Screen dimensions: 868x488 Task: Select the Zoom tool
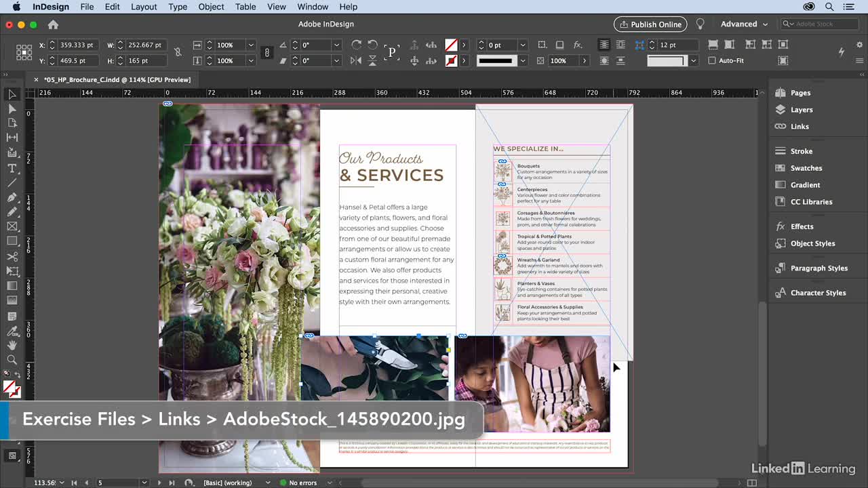coord(12,360)
